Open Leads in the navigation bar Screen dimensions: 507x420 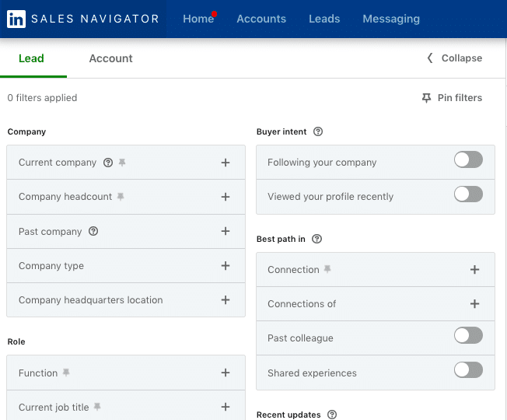(324, 19)
